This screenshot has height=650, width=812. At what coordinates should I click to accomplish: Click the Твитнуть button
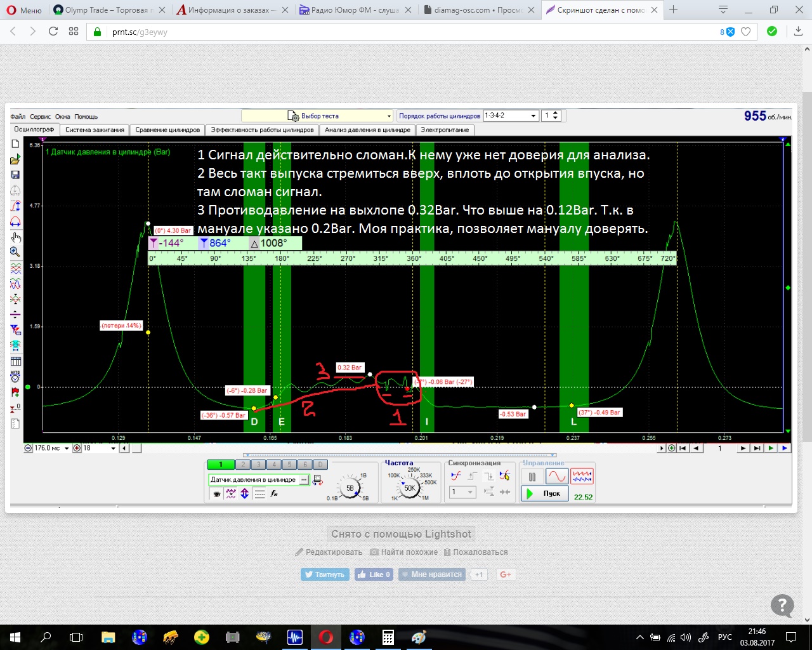(x=325, y=574)
